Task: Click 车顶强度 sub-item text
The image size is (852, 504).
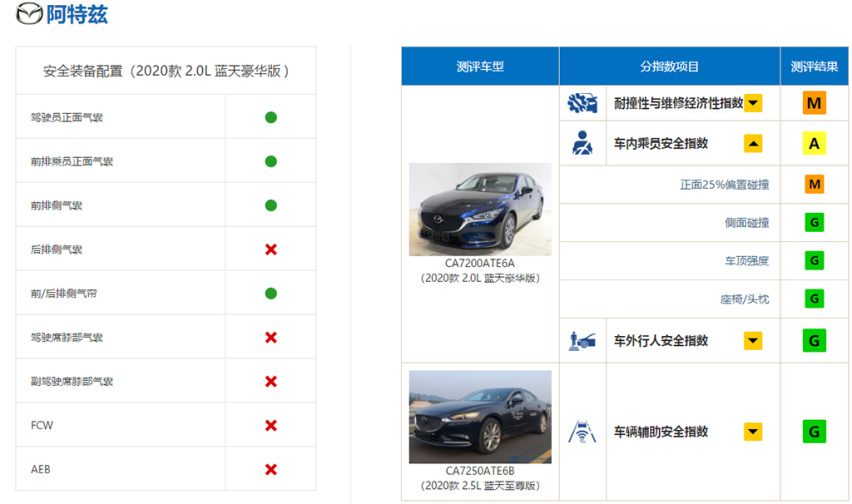Action: click(747, 261)
